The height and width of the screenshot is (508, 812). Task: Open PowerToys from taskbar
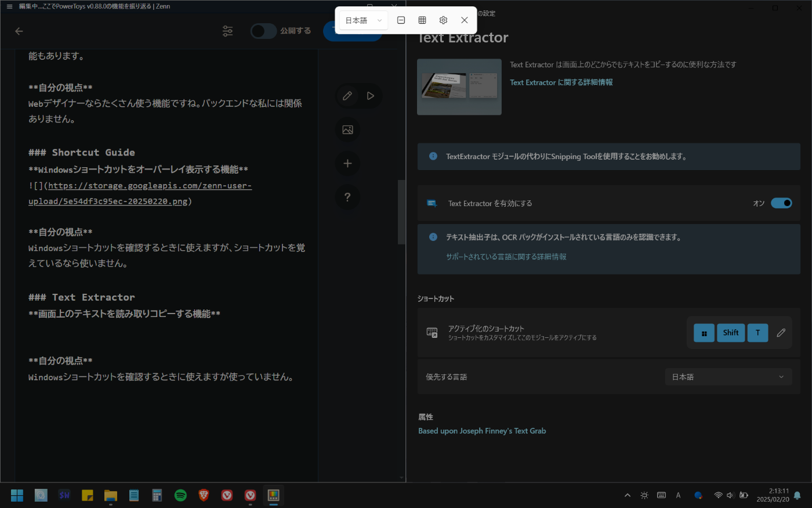click(273, 495)
